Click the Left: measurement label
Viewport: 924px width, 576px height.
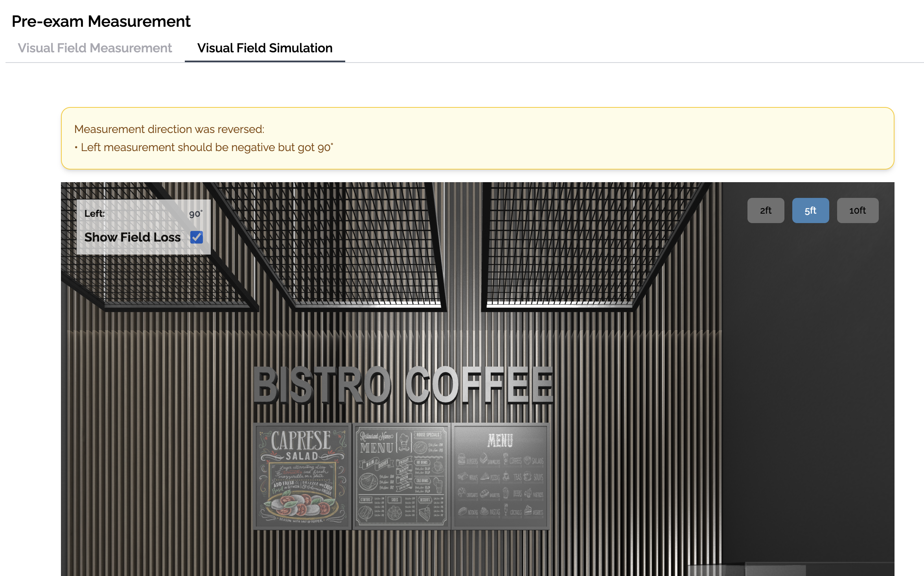[94, 214]
